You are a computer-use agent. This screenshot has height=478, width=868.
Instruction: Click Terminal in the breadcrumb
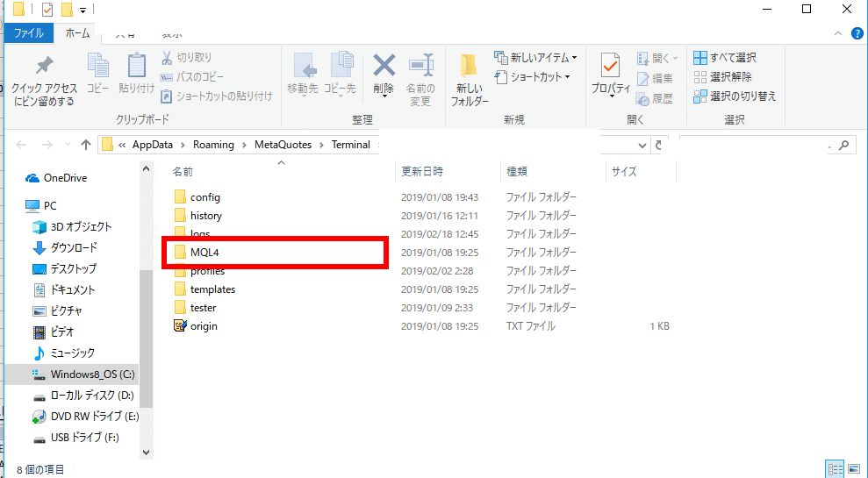coord(351,145)
